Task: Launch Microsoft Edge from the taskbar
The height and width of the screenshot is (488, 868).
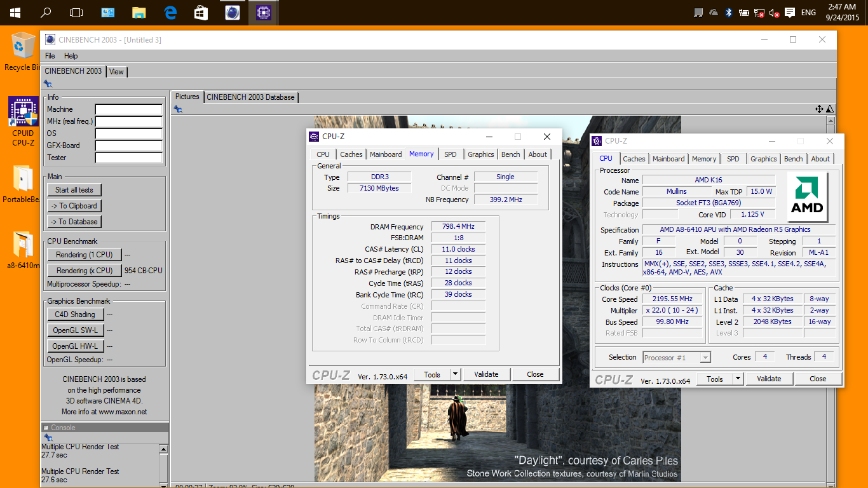Action: click(x=170, y=12)
